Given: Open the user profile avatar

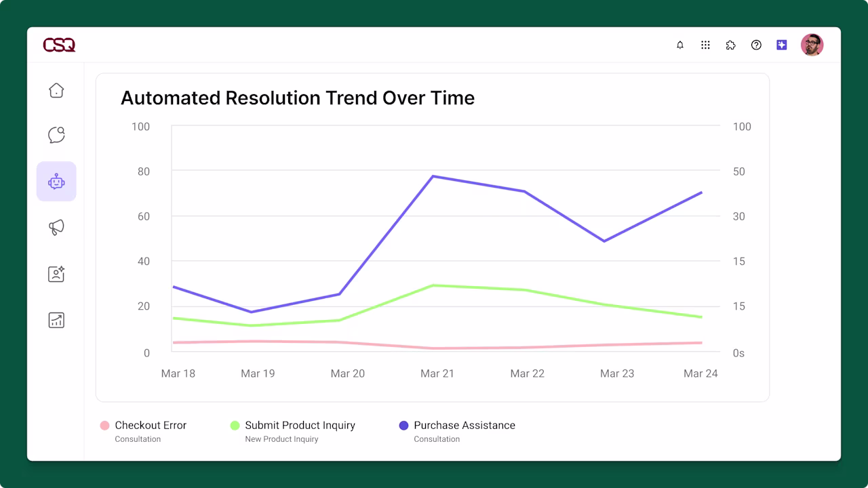Looking at the screenshot, I should coord(812,45).
